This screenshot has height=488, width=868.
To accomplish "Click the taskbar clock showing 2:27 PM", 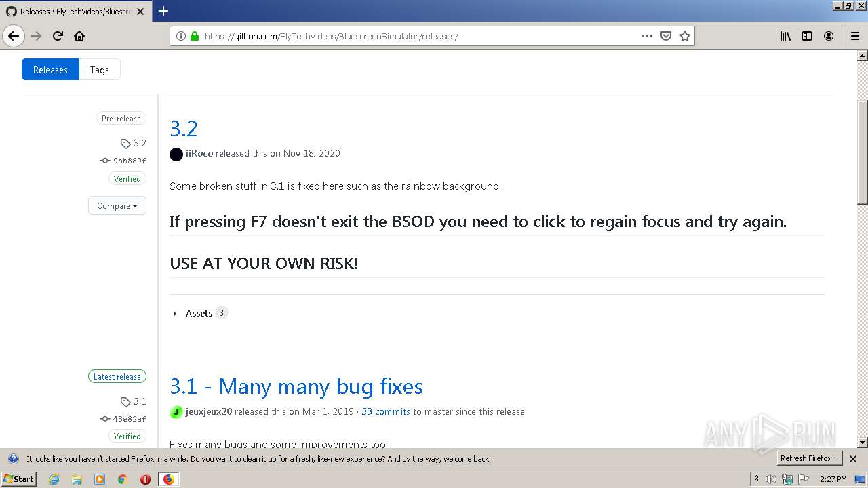I will 833,479.
